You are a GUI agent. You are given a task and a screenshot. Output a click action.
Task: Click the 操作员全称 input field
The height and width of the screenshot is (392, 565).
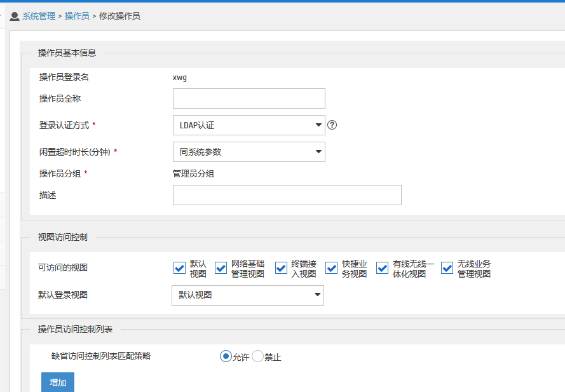[248, 98]
